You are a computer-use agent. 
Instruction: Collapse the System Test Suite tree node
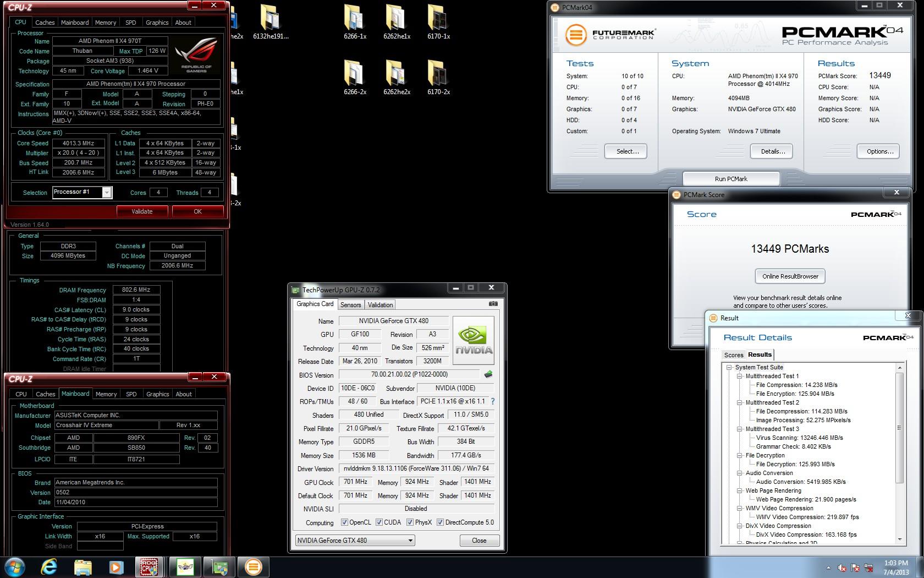729,367
